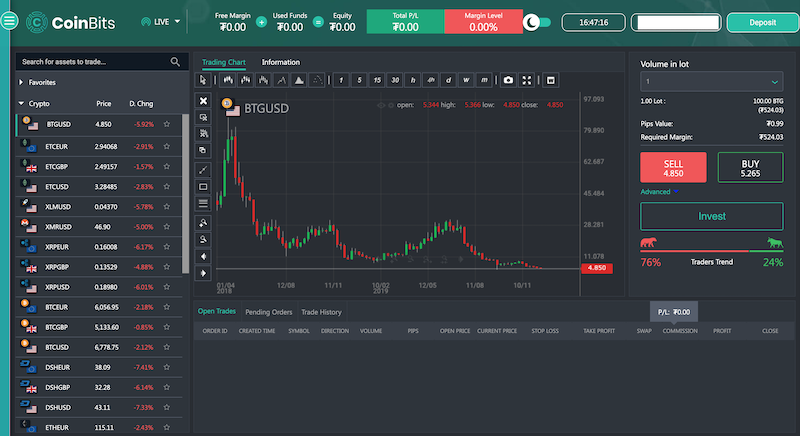
Task: Select the cursor pointer tool in chart toolbar
Action: 203,80
